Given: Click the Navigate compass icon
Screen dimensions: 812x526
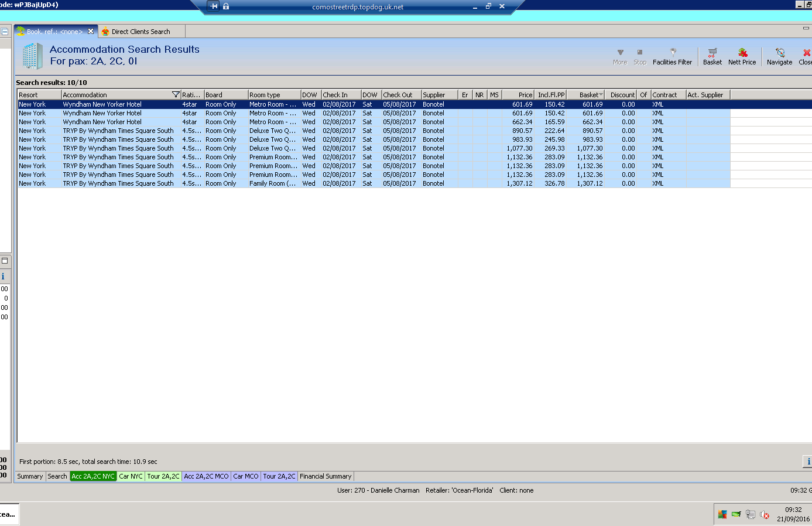Looking at the screenshot, I should click(x=780, y=53).
